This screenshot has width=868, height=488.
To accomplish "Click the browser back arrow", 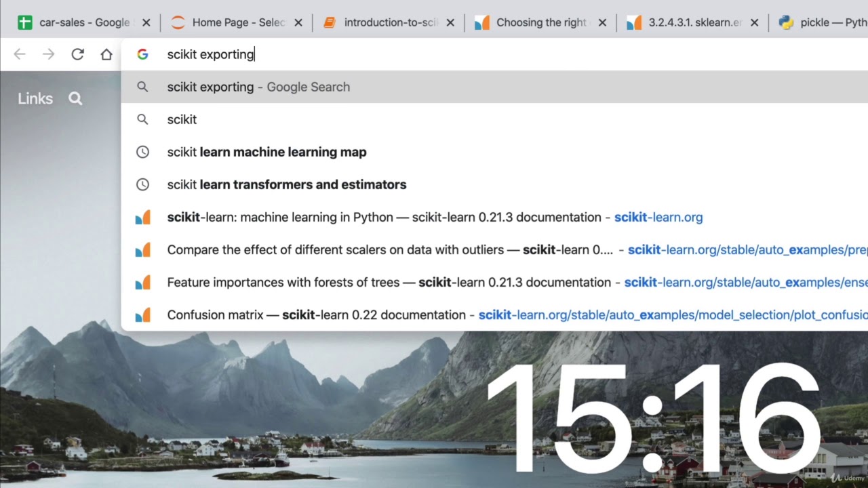I will tap(20, 54).
